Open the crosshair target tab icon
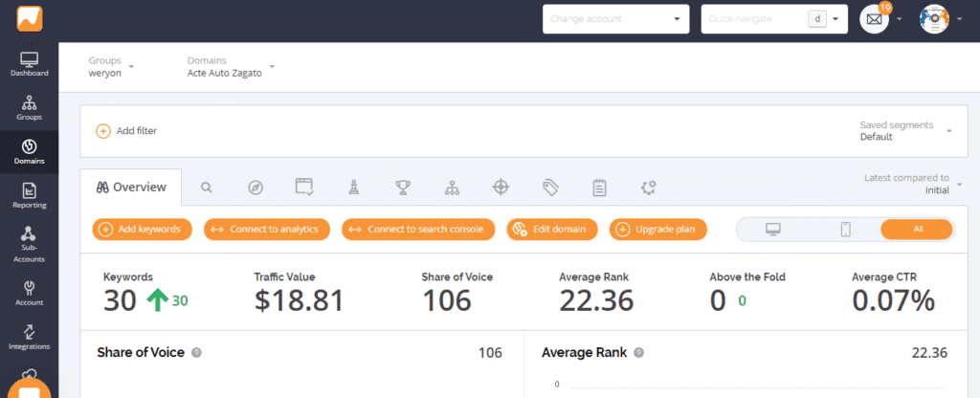This screenshot has width=980, height=398. point(500,188)
